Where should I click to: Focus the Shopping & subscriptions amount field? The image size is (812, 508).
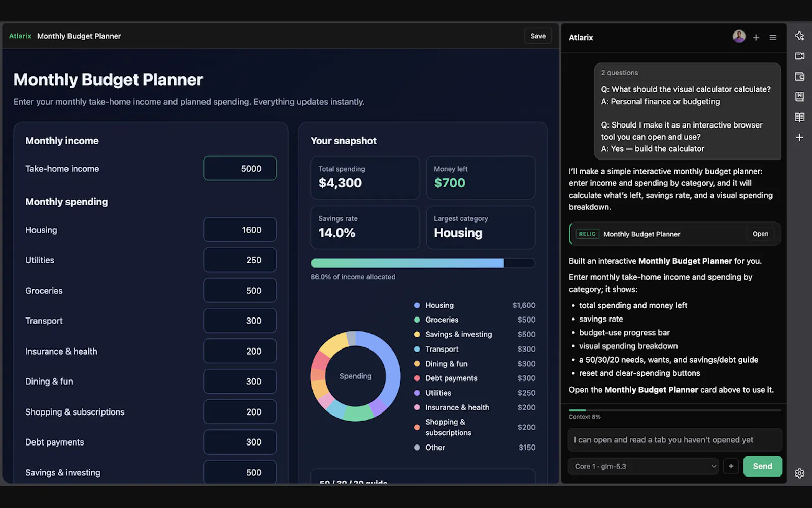coord(240,412)
